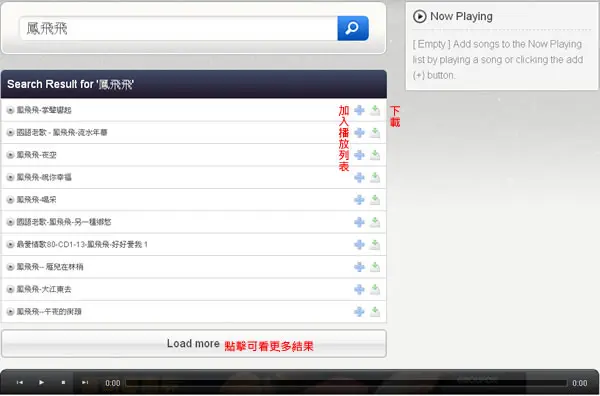Add 午夜的街頭 to the playlist
Image resolution: width=600 pixels, height=396 pixels.
[359, 312]
